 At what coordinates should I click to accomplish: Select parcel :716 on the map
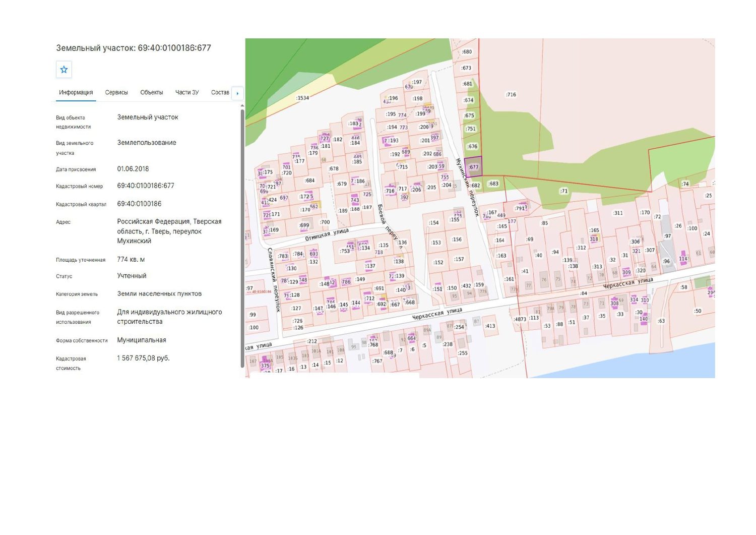coord(511,94)
